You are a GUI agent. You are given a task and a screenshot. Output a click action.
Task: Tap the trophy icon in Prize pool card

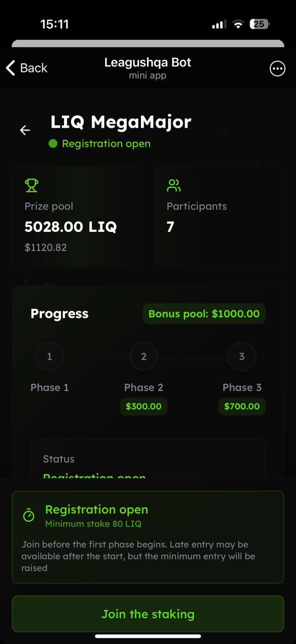(31, 185)
